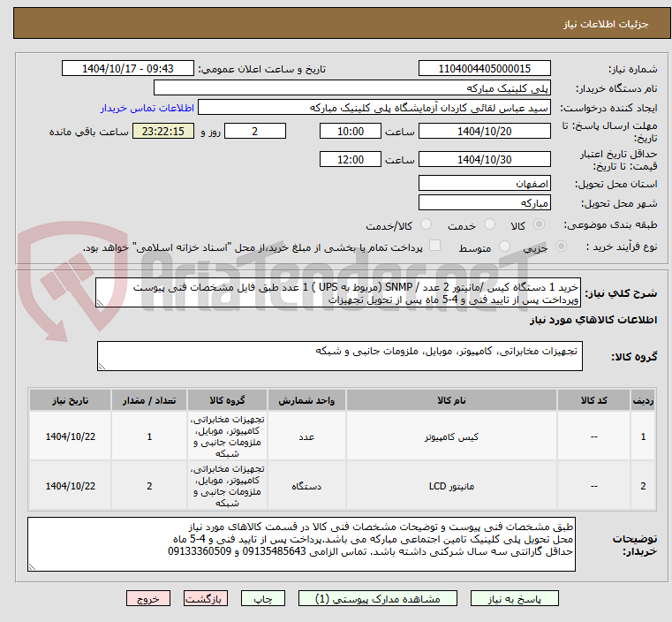Click the کد کالا column header
Image resolution: width=672 pixels, height=622 pixels.
pyautogui.click(x=593, y=400)
